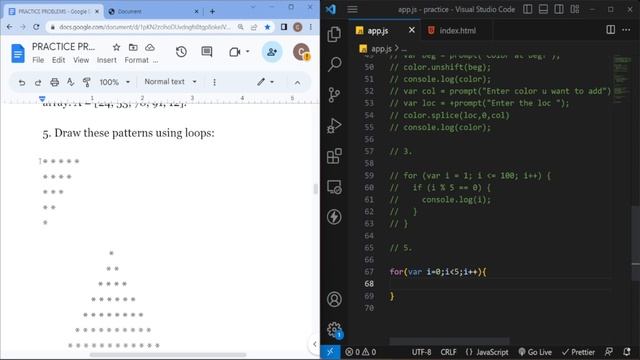
Task: Open the Thunder Client lightning icon
Action: (x=334, y=217)
